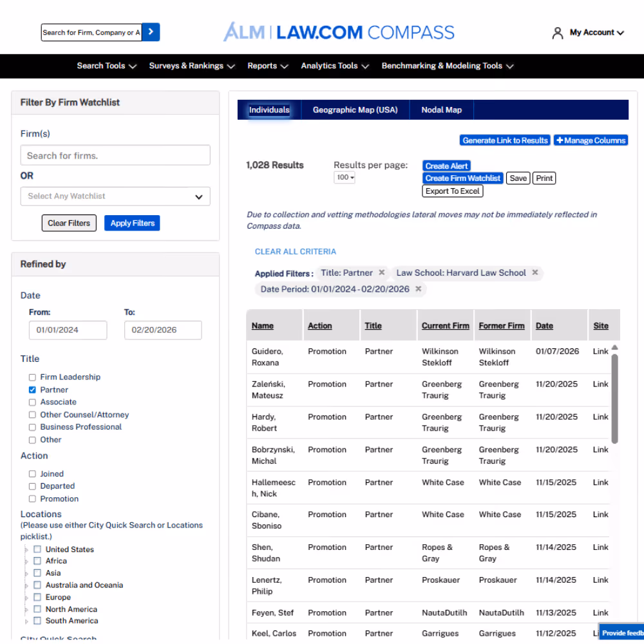644x644 pixels.
Task: Click the Export To Excel button
Action: pyautogui.click(x=452, y=191)
